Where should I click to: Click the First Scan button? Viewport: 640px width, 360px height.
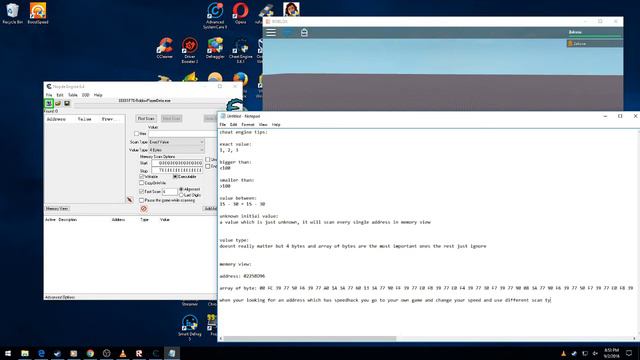pos(146,118)
